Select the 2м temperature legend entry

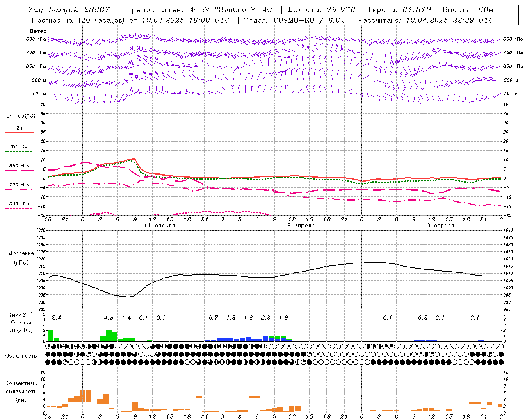pyautogui.click(x=19, y=128)
